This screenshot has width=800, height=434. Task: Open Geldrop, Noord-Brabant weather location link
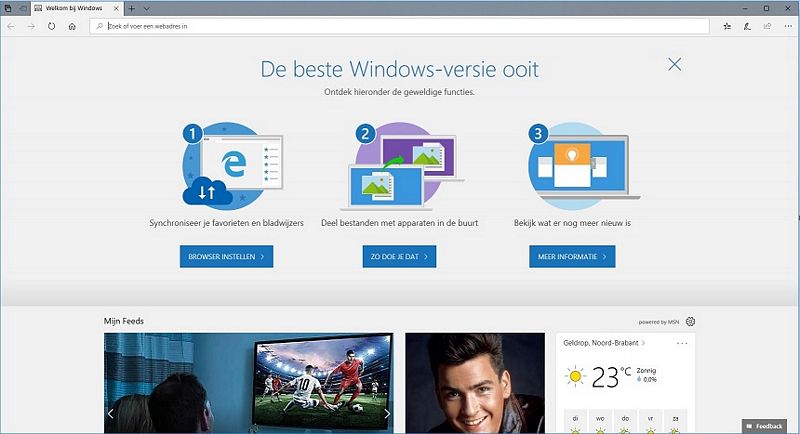604,343
